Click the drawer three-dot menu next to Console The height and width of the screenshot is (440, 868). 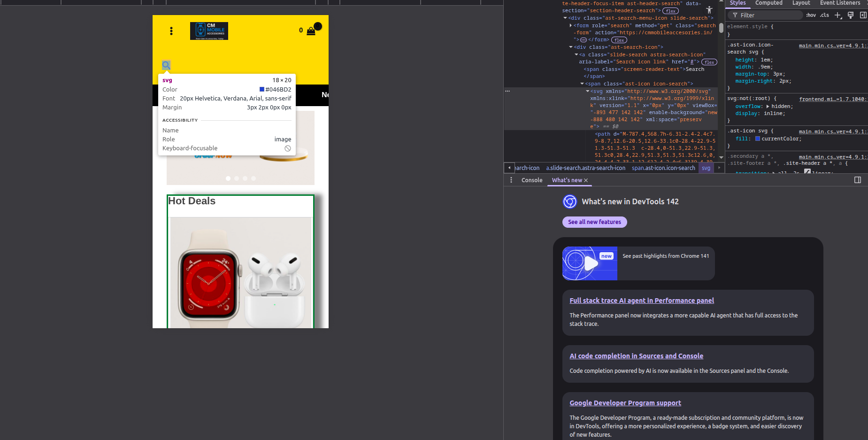pos(511,180)
